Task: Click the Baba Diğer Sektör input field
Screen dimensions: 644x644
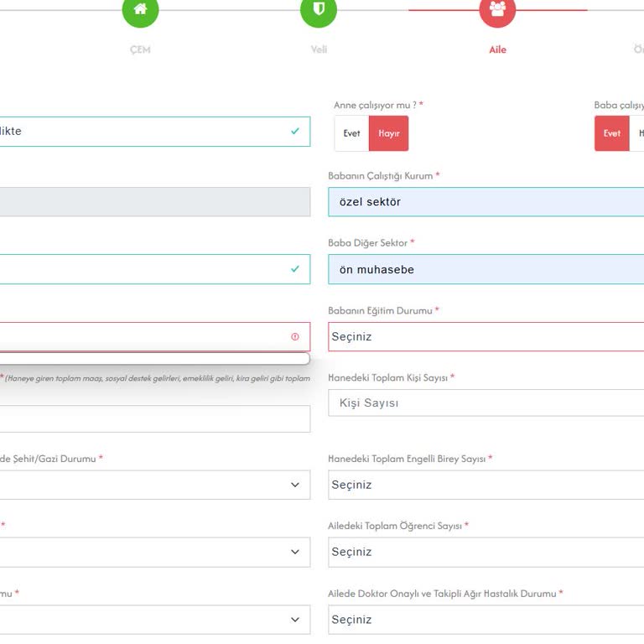Action: tap(486, 269)
